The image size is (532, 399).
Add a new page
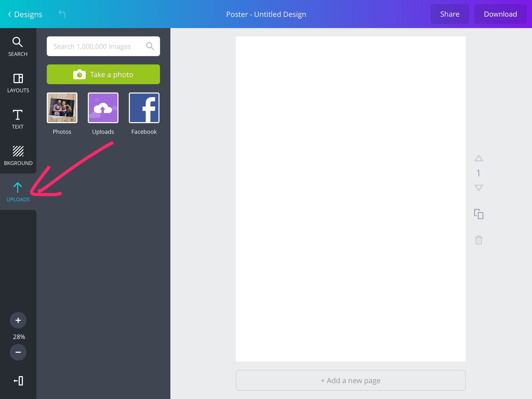tap(350, 380)
